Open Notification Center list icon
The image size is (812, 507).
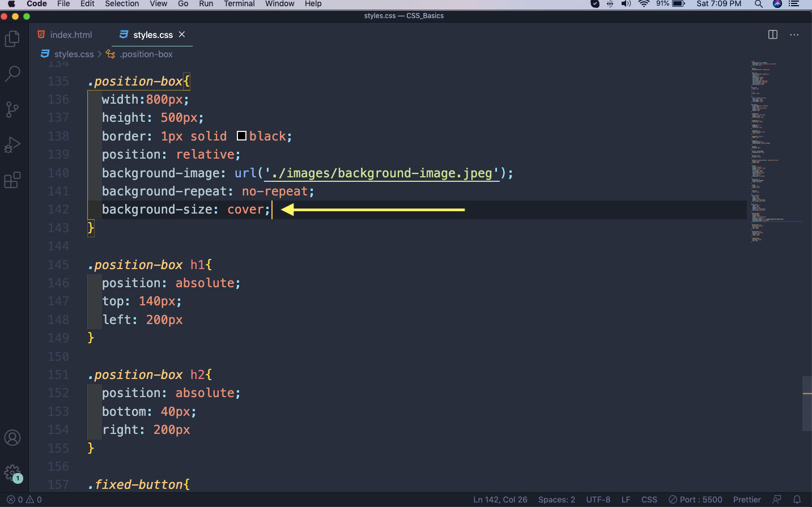point(794,3)
